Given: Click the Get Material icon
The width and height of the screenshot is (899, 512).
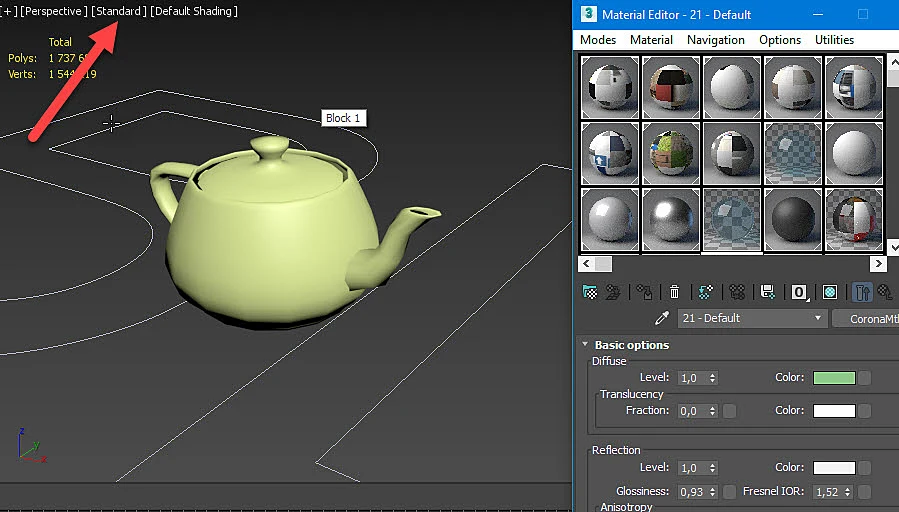Looking at the screenshot, I should (589, 292).
